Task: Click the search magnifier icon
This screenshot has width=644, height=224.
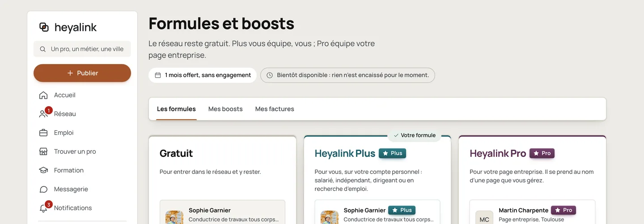Action: coord(42,49)
